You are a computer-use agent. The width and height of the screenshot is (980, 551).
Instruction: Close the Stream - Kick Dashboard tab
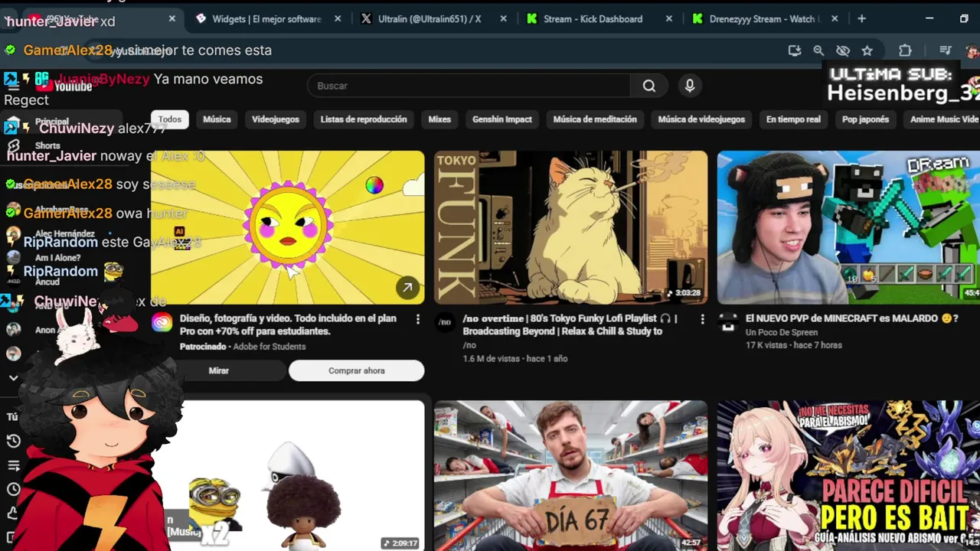(669, 19)
